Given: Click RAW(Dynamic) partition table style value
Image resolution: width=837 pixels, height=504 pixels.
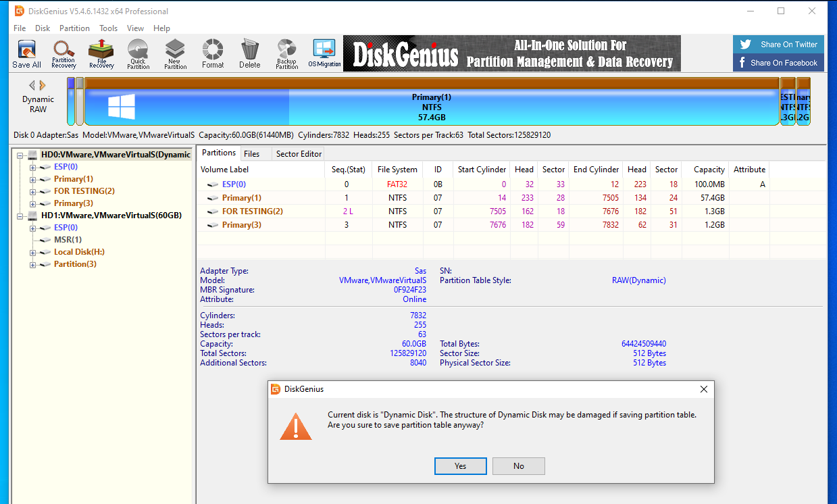Looking at the screenshot, I should pos(638,280).
